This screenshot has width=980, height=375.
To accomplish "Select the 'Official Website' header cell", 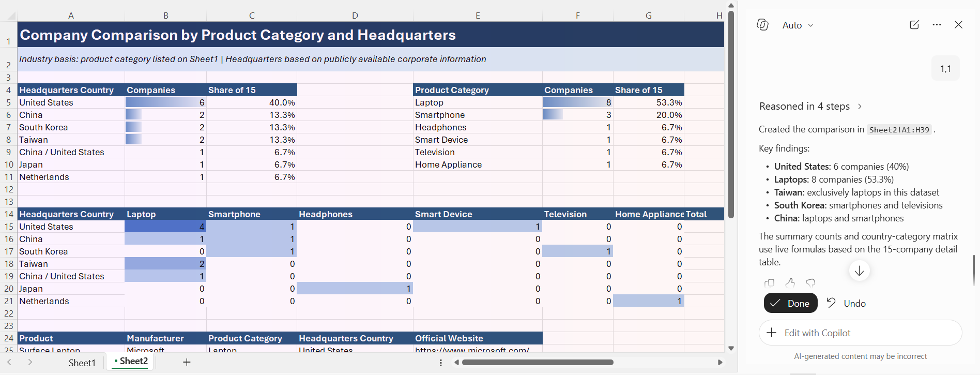I will point(478,338).
